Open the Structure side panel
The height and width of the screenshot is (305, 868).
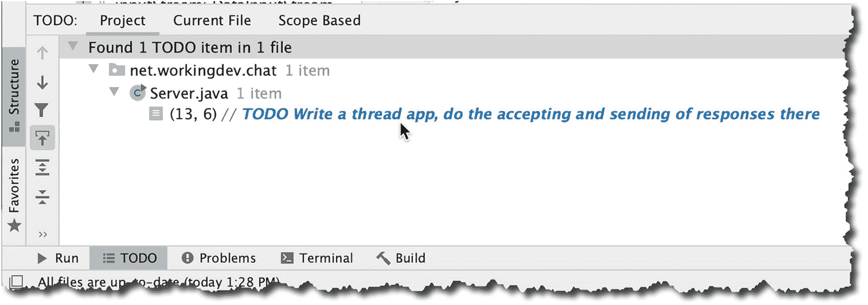tap(14, 97)
